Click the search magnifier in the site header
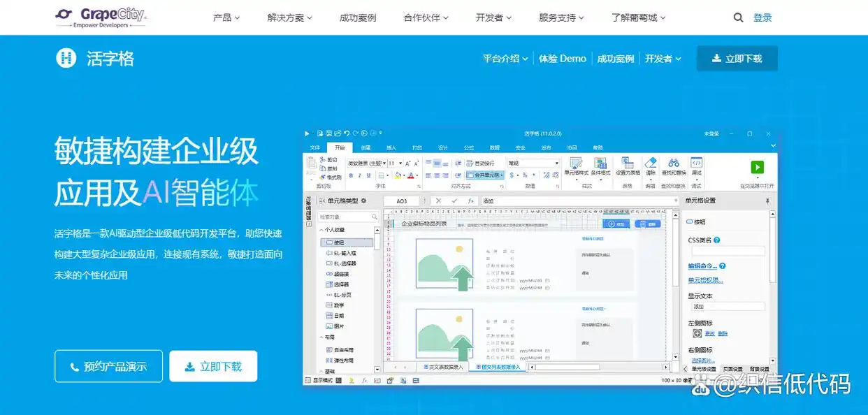 point(738,17)
